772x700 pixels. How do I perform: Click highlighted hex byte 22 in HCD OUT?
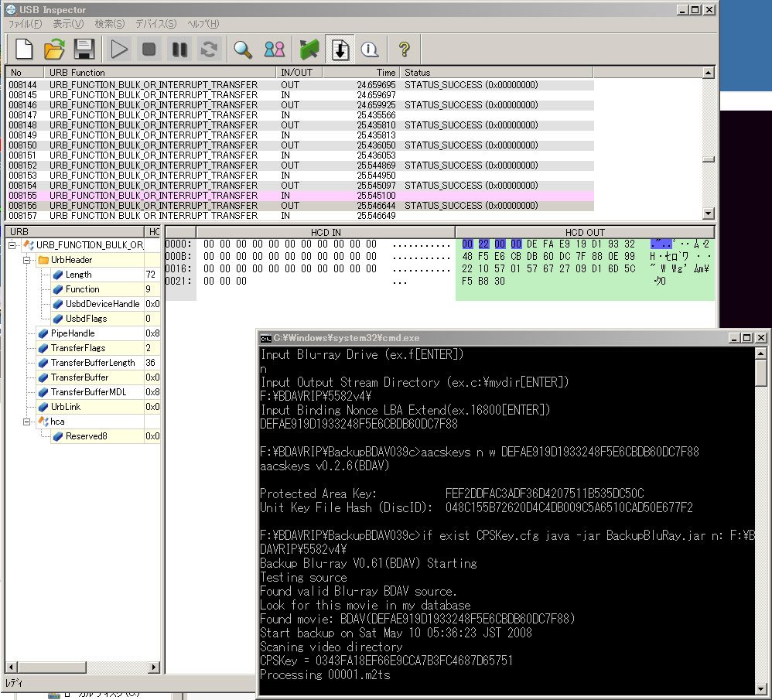point(483,244)
